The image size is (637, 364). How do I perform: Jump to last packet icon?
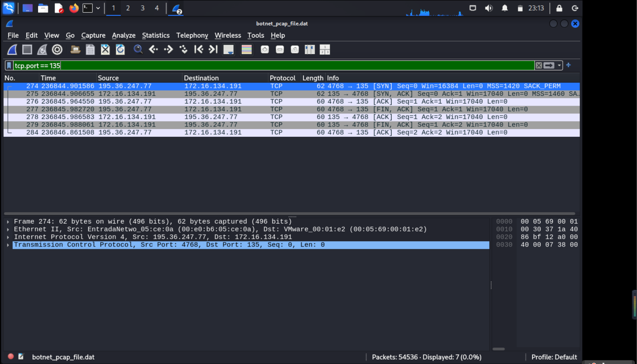(213, 50)
